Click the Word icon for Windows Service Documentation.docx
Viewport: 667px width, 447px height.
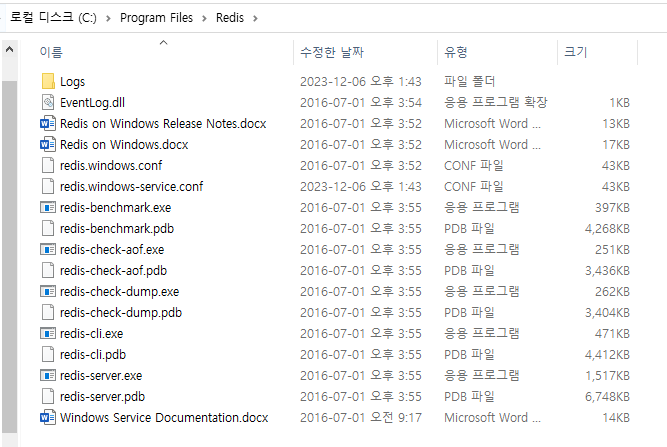pyautogui.click(x=48, y=418)
